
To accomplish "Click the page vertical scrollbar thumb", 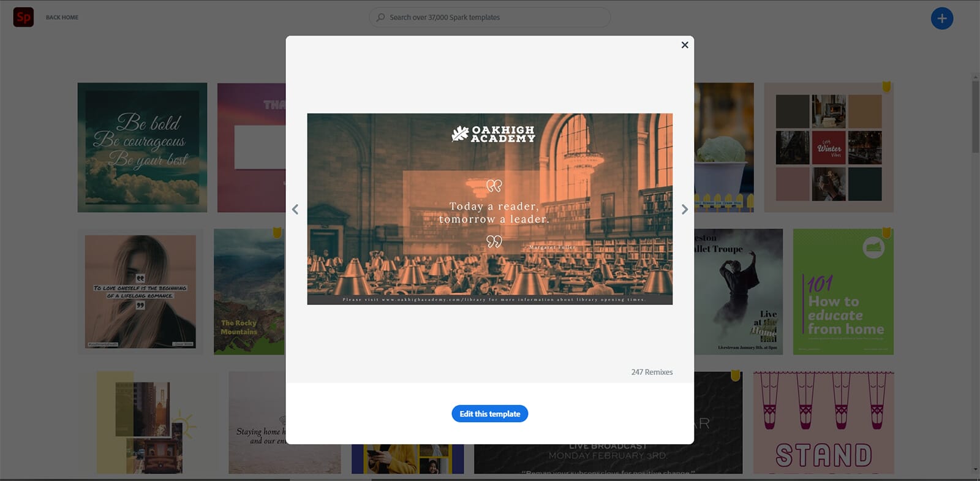I will point(976,116).
